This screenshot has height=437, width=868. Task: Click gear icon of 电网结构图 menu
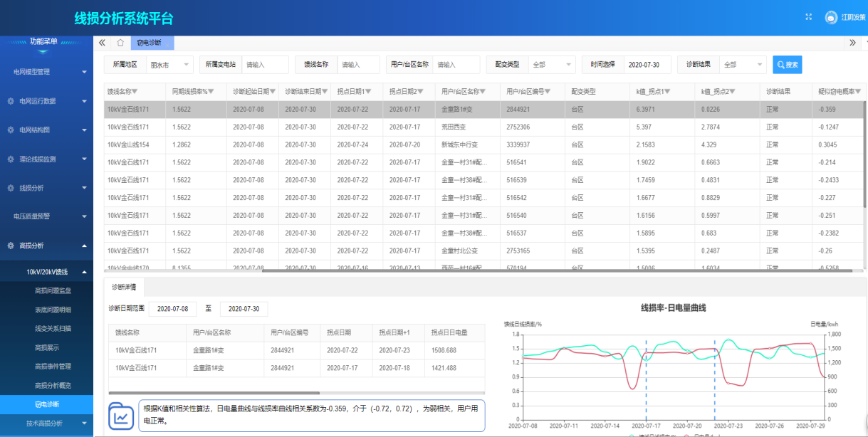pos(11,130)
